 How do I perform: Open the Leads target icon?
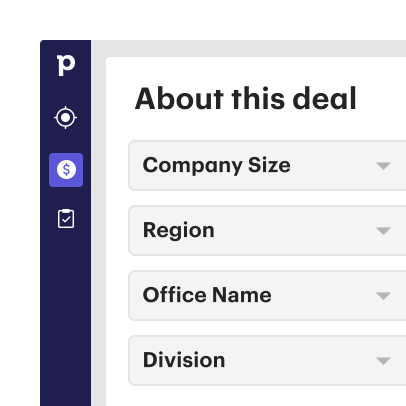tap(66, 117)
